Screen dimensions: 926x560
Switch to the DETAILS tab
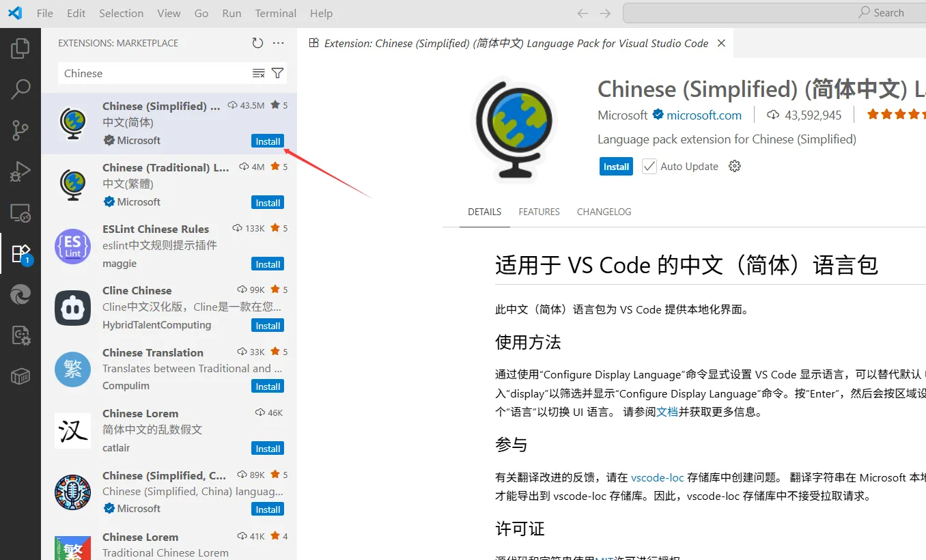[485, 212]
